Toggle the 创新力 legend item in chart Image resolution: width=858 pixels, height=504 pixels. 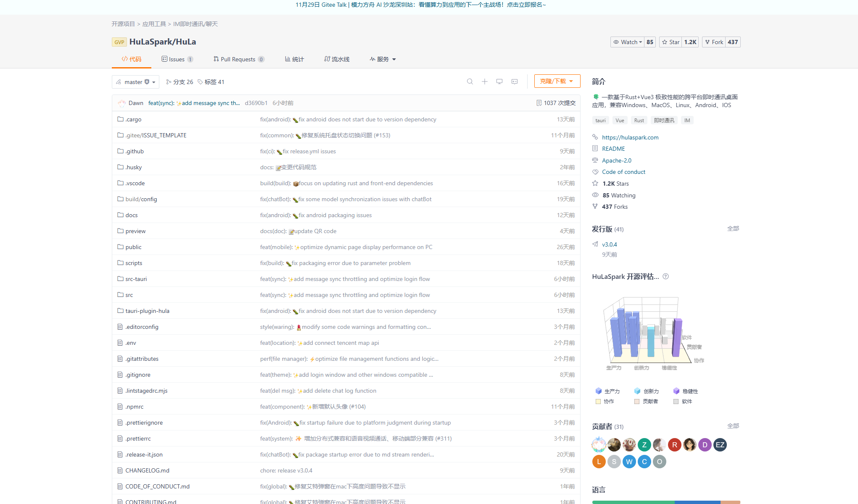click(646, 391)
